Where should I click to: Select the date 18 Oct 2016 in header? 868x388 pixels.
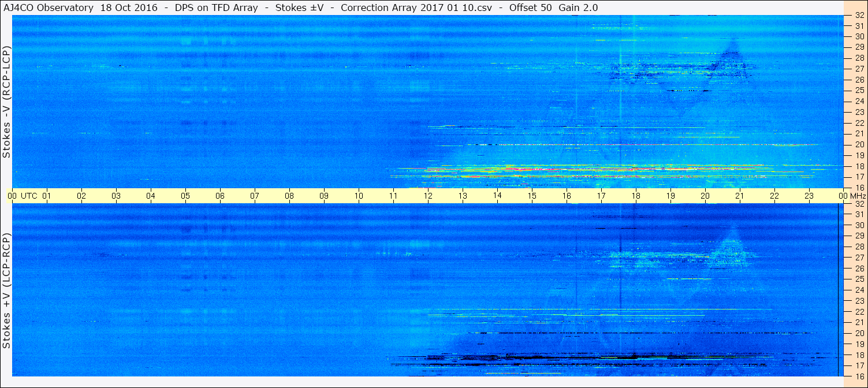click(x=129, y=8)
